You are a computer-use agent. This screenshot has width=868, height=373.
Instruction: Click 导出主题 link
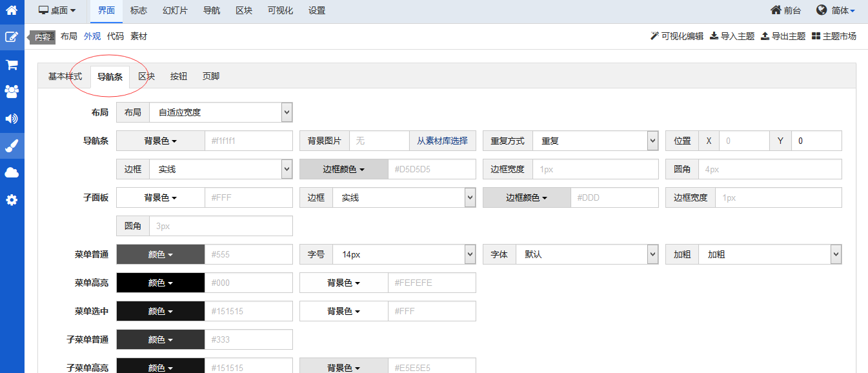click(x=783, y=36)
